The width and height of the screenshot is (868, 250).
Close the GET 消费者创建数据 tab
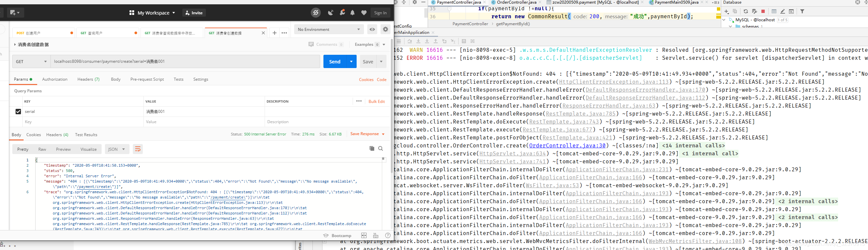(263, 33)
